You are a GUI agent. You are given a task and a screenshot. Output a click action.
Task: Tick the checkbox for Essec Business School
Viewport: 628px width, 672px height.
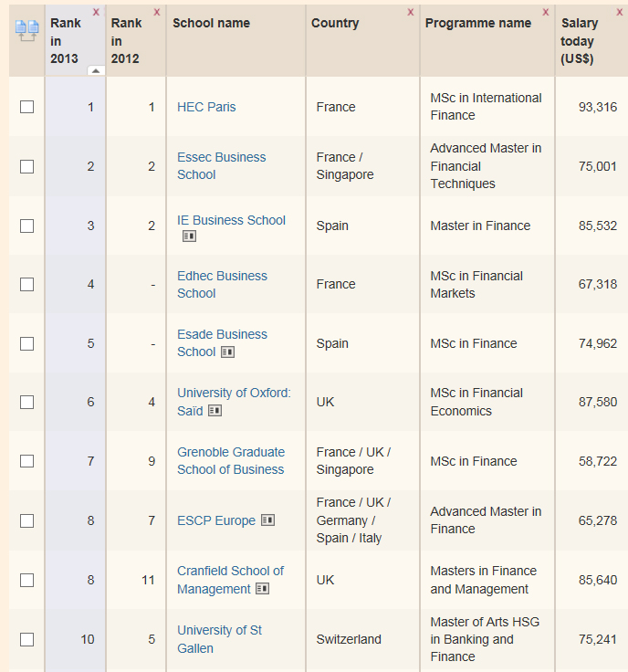[27, 166]
